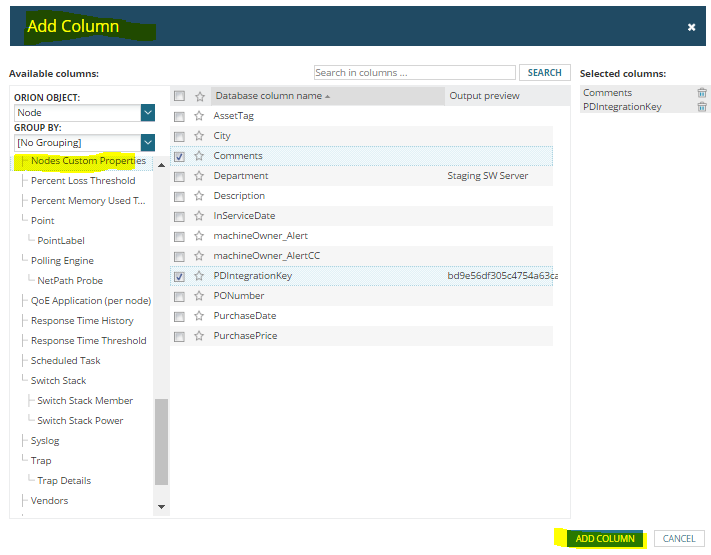Select Response Time History tree item
Screen dimensions: 711x555
(x=82, y=321)
